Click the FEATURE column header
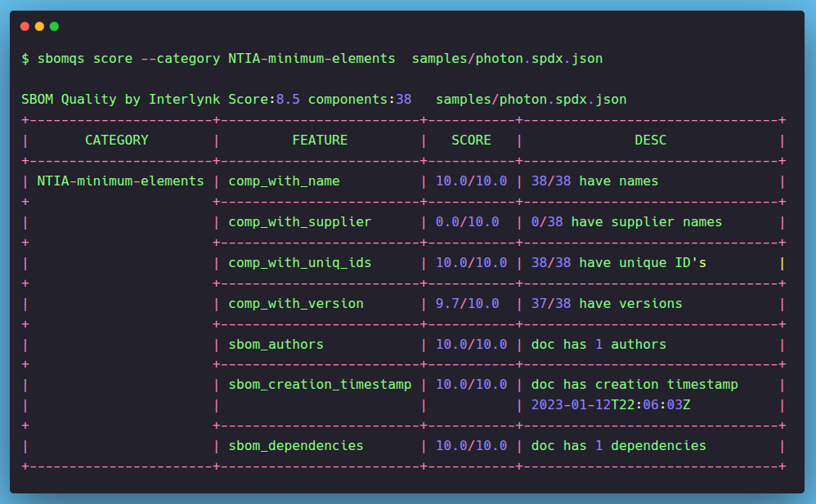816x504 pixels. click(x=320, y=140)
